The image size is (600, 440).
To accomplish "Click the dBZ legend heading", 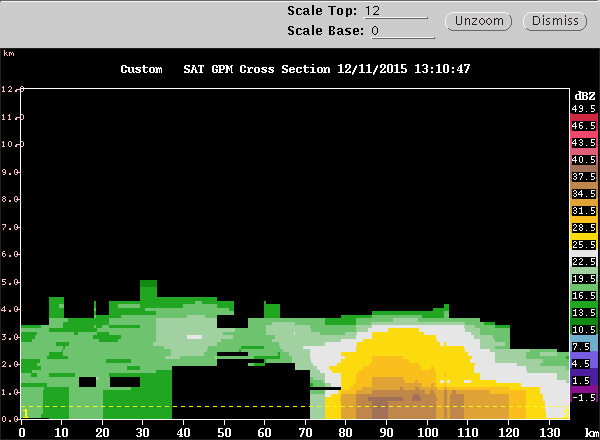I will pos(585,96).
